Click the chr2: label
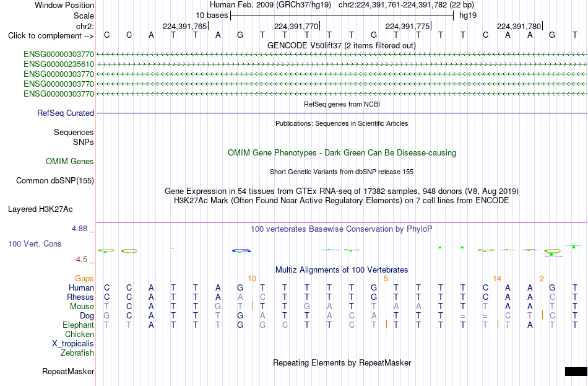Viewport: 588px width, 386px height. (x=85, y=26)
